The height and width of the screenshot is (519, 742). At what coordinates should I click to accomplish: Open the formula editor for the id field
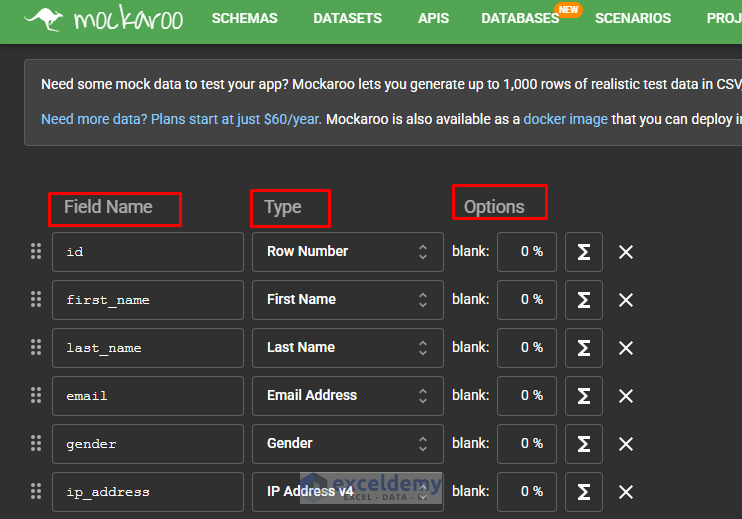(x=583, y=252)
